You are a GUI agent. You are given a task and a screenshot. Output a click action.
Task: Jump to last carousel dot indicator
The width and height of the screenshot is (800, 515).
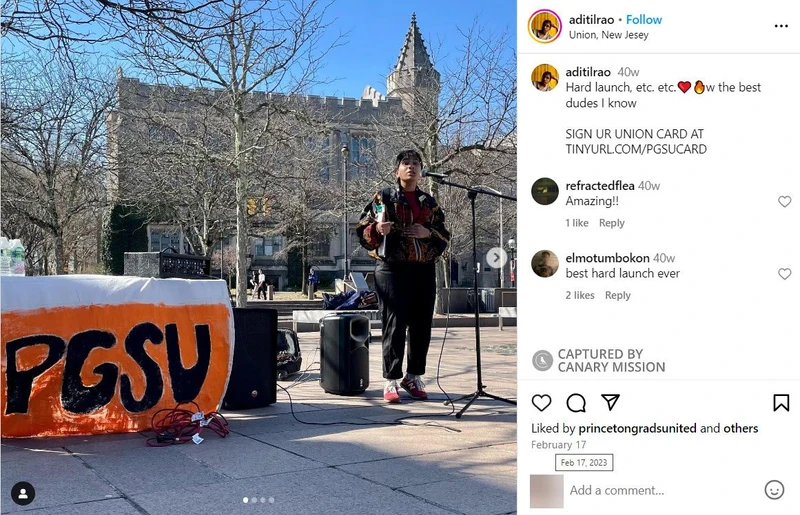271,500
